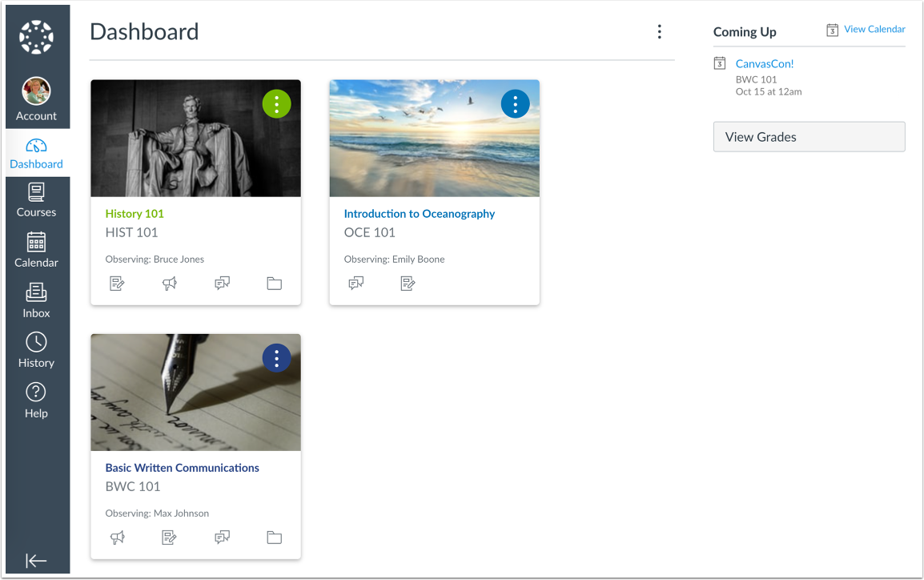Open the Inbox from the navigation sidebar
The image size is (924, 580).
[36, 300]
